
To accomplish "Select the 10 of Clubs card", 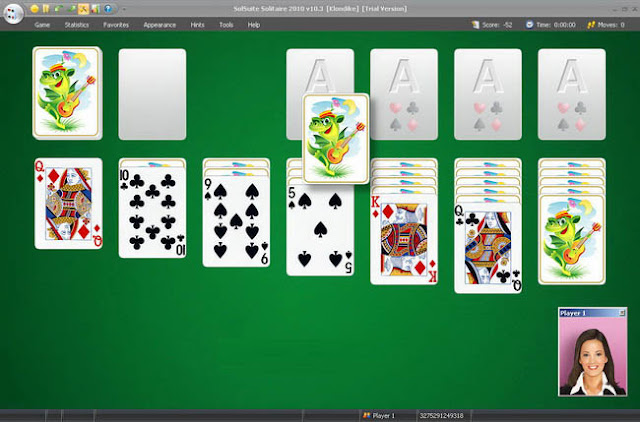I will tap(152, 212).
